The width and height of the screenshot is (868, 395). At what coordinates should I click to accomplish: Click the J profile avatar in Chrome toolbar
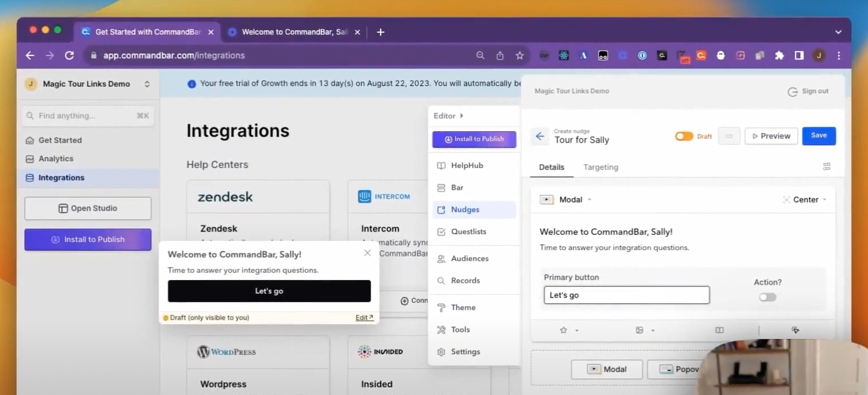tap(819, 55)
